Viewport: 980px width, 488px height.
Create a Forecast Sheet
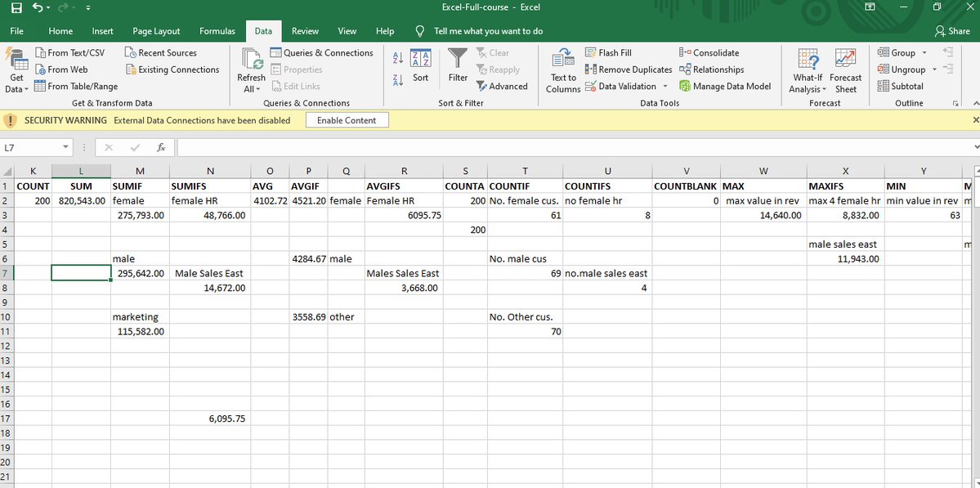pos(845,69)
